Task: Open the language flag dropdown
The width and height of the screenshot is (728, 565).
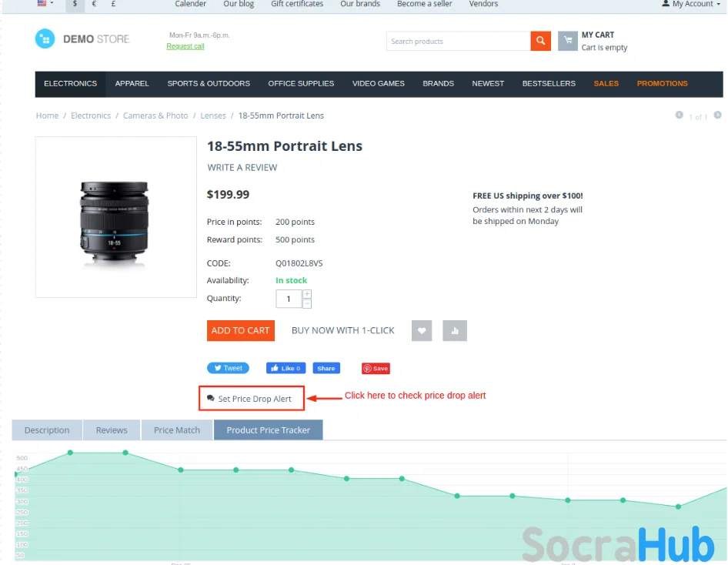Action: click(x=45, y=3)
